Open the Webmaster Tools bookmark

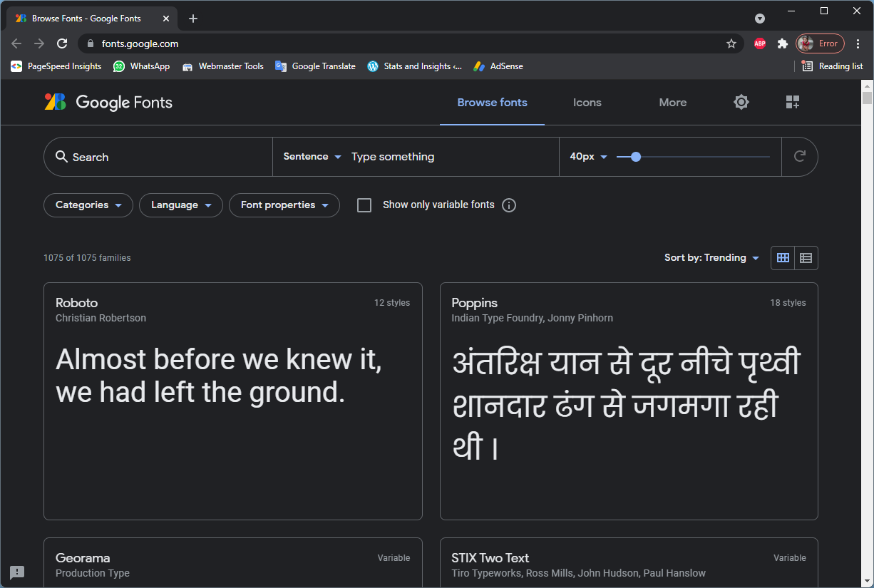click(222, 66)
